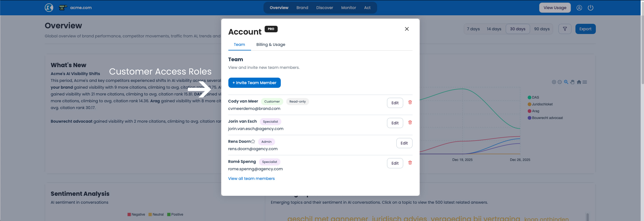Close the Account dialog
644x221 pixels.
407,29
